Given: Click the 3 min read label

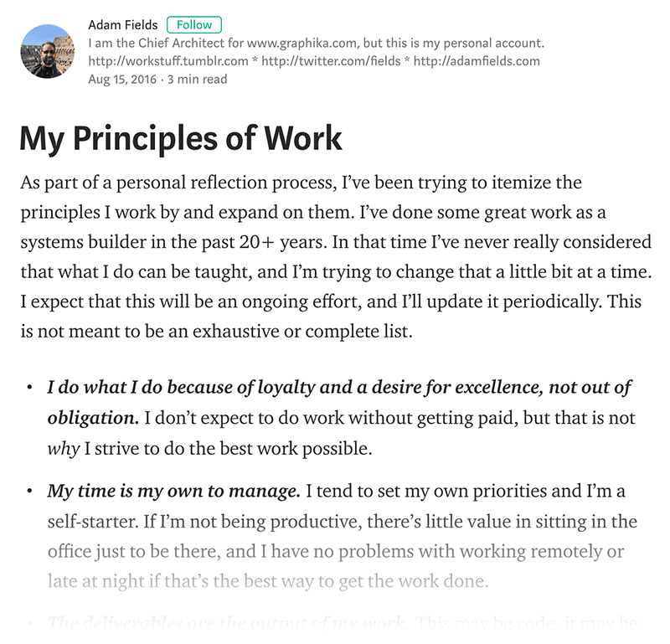Looking at the screenshot, I should tap(197, 80).
